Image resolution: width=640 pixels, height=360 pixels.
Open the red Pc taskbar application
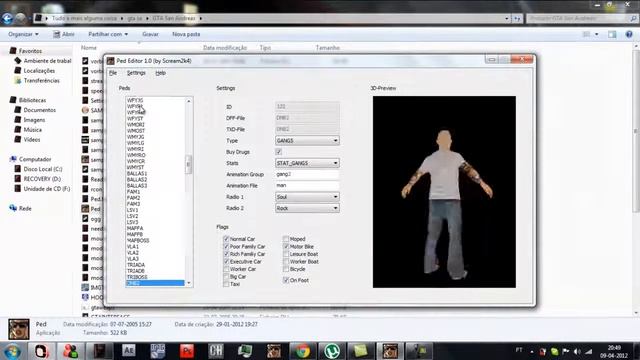[187, 351]
